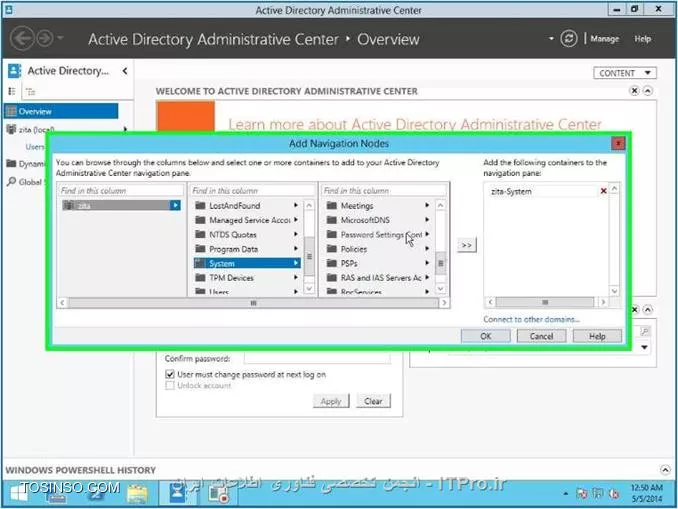Select Password Settings Container folder

381,234
